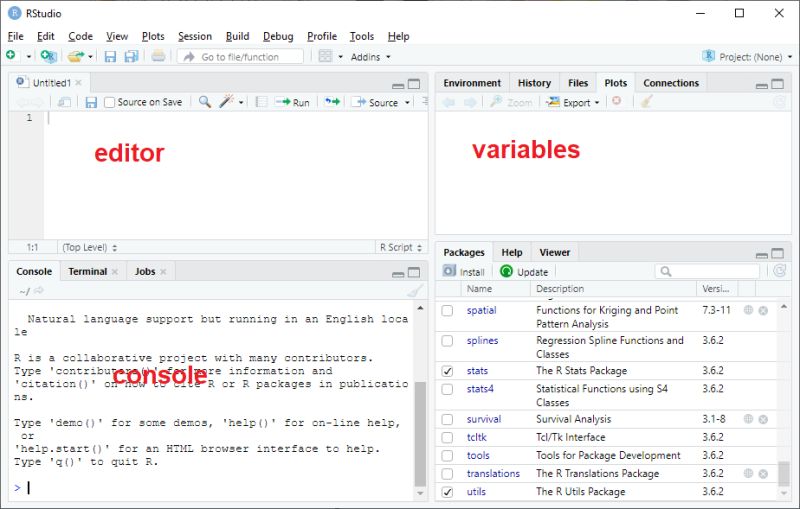This screenshot has height=509, width=800.
Task: Click refresh icon in Packages pane
Action: click(779, 271)
